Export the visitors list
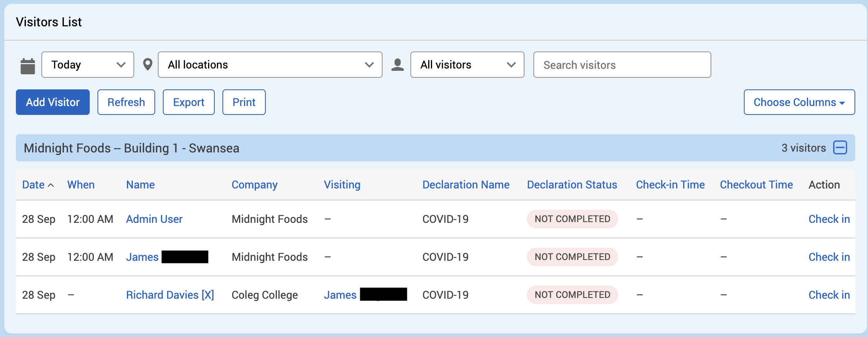Viewport: 868px width, 337px height. point(188,102)
